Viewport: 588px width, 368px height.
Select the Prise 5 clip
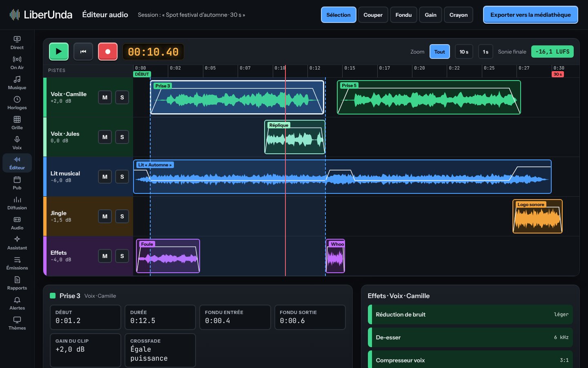[429, 97]
